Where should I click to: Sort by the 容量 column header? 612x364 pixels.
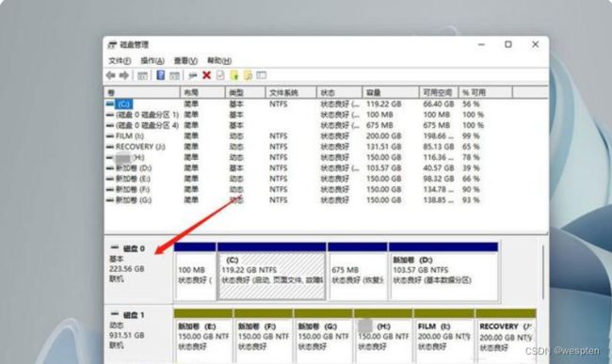[391, 92]
